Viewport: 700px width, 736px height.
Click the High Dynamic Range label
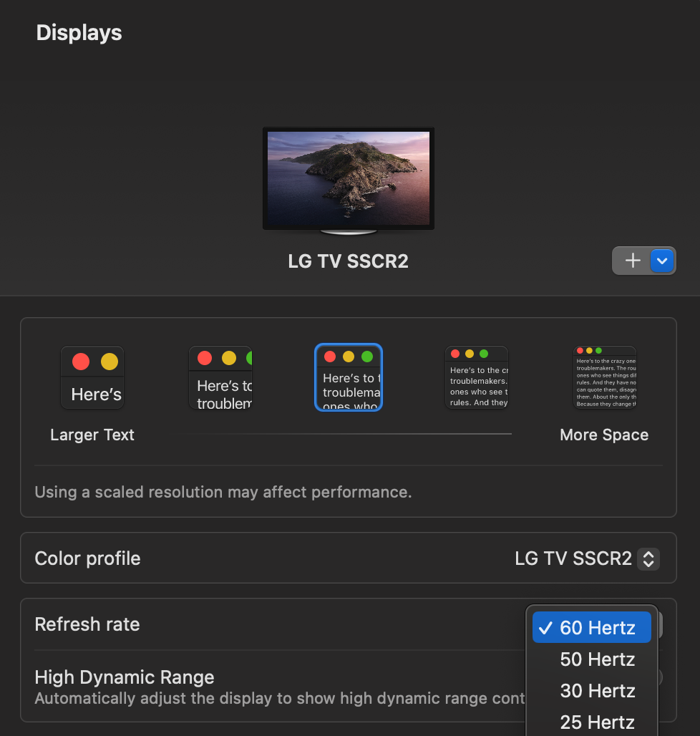(x=125, y=677)
